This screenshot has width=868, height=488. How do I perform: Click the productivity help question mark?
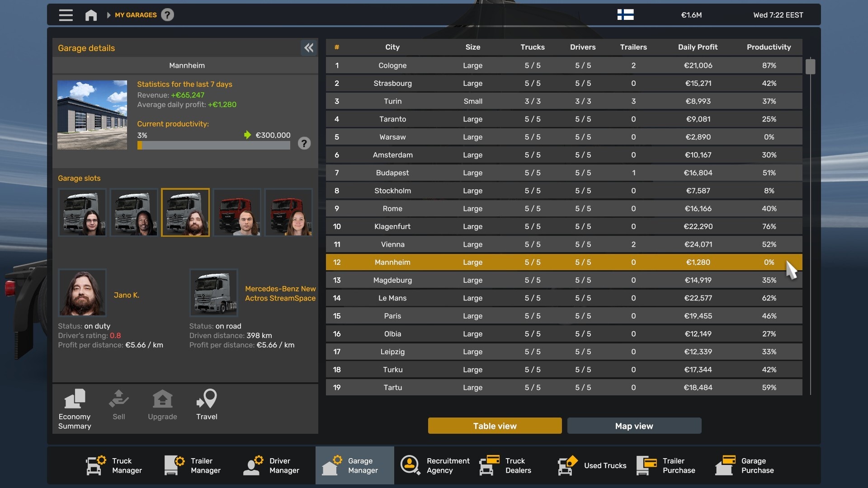tap(304, 143)
